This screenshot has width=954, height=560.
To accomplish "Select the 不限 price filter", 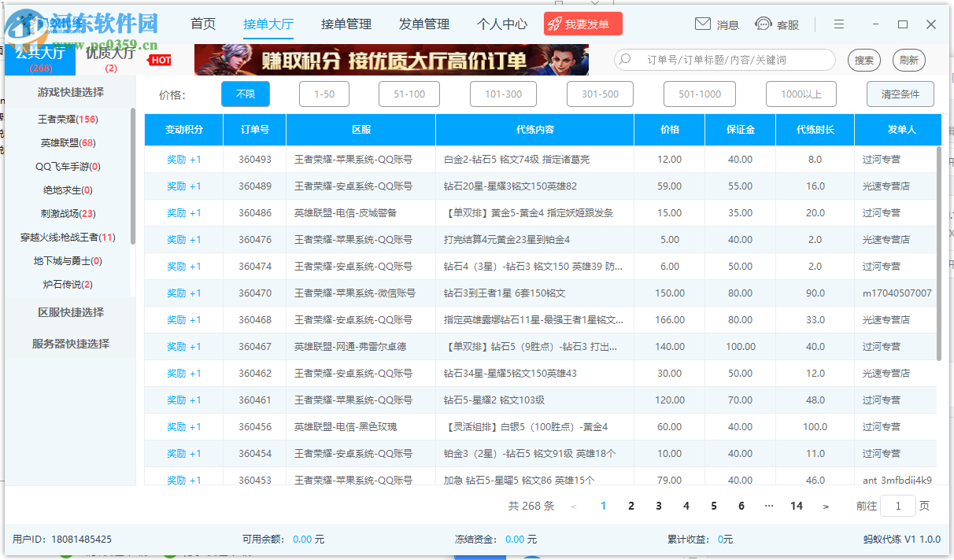I will [x=244, y=94].
